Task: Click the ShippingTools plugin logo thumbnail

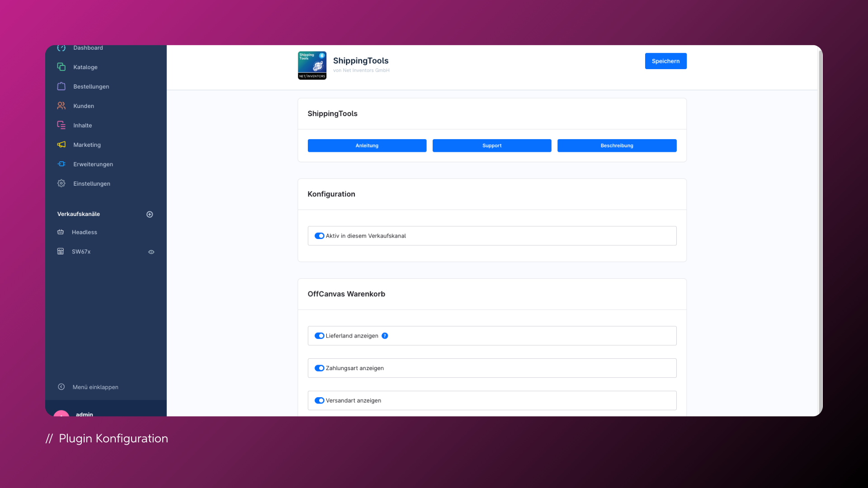Action: point(312,66)
